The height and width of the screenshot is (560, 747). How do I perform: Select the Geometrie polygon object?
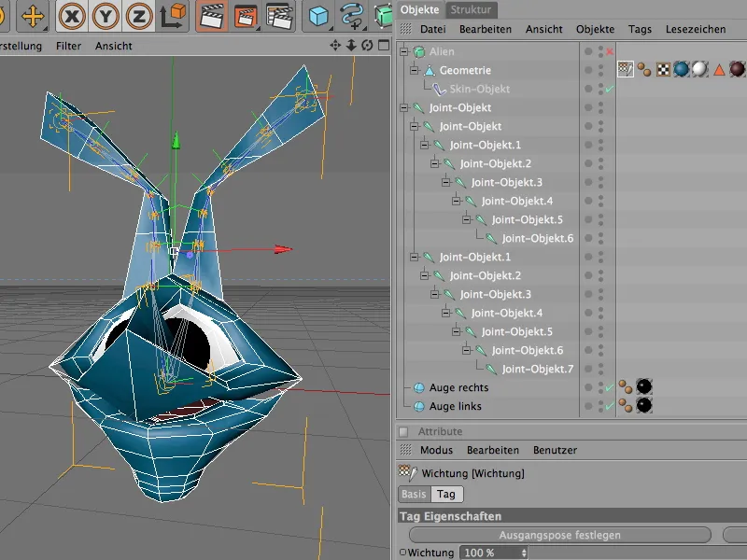pos(465,70)
